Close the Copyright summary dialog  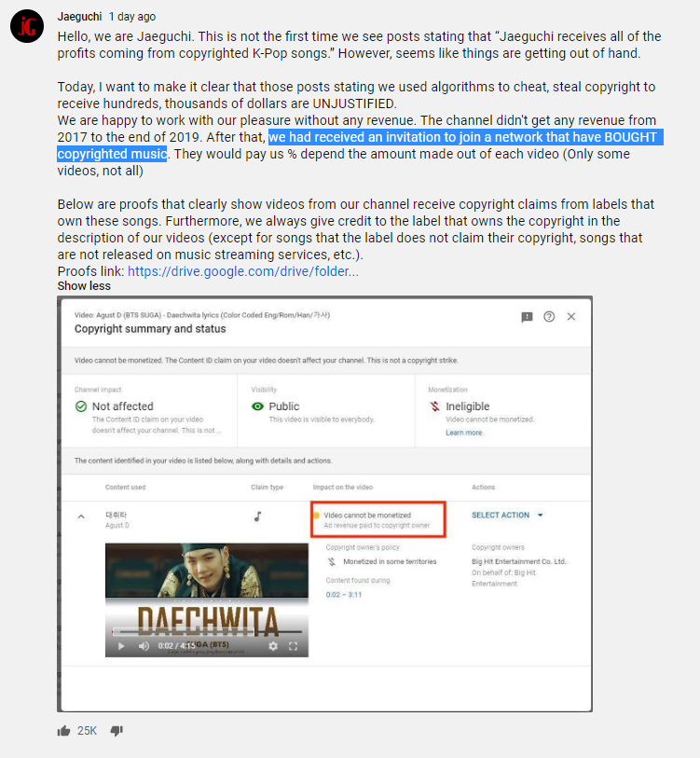[571, 317]
